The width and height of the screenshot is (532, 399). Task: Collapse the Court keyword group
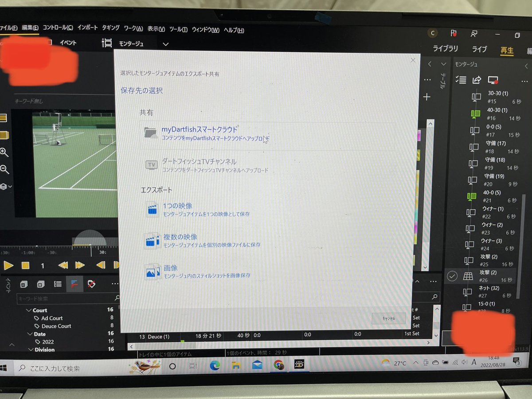[29, 310]
